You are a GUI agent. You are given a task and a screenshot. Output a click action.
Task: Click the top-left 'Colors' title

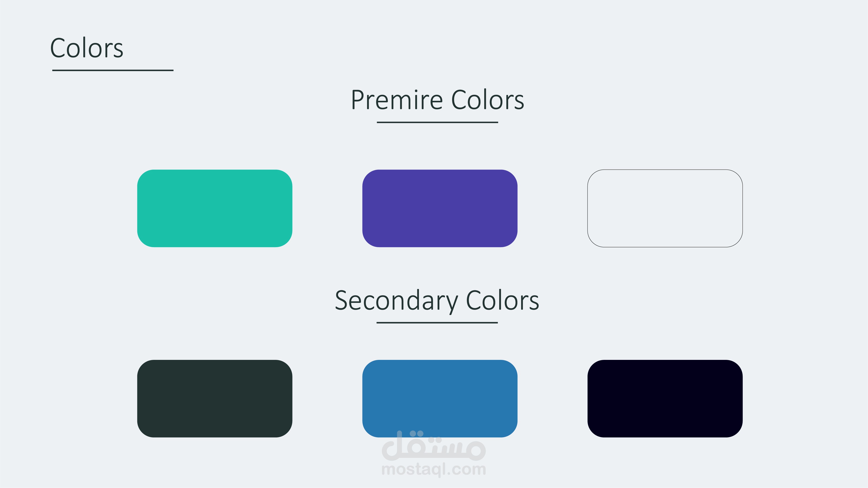87,48
